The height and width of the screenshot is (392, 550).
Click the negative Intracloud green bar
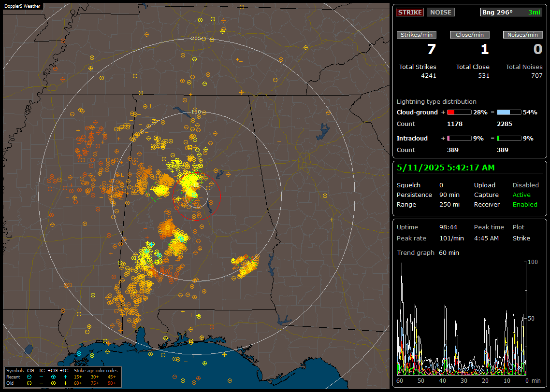click(509, 139)
